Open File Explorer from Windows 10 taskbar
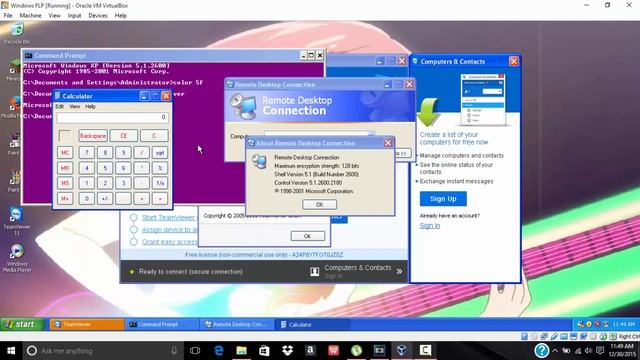 click(x=241, y=350)
